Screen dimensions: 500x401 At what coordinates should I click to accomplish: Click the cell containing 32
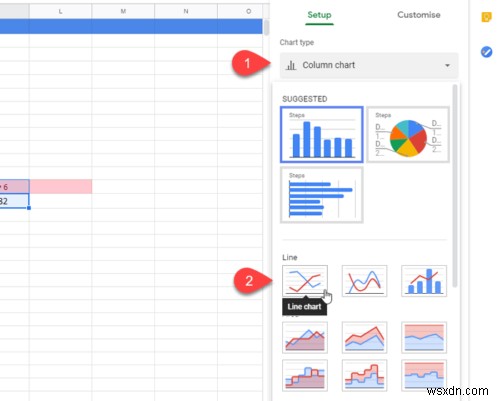[14, 201]
